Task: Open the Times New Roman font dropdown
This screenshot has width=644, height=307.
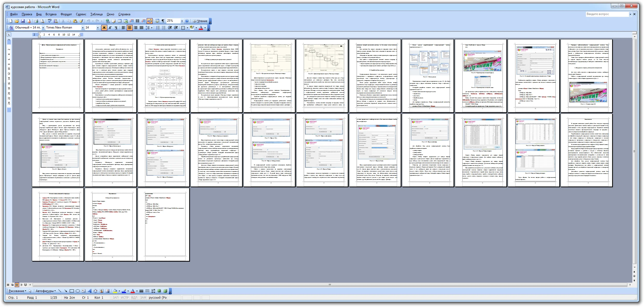Action: [x=83, y=27]
